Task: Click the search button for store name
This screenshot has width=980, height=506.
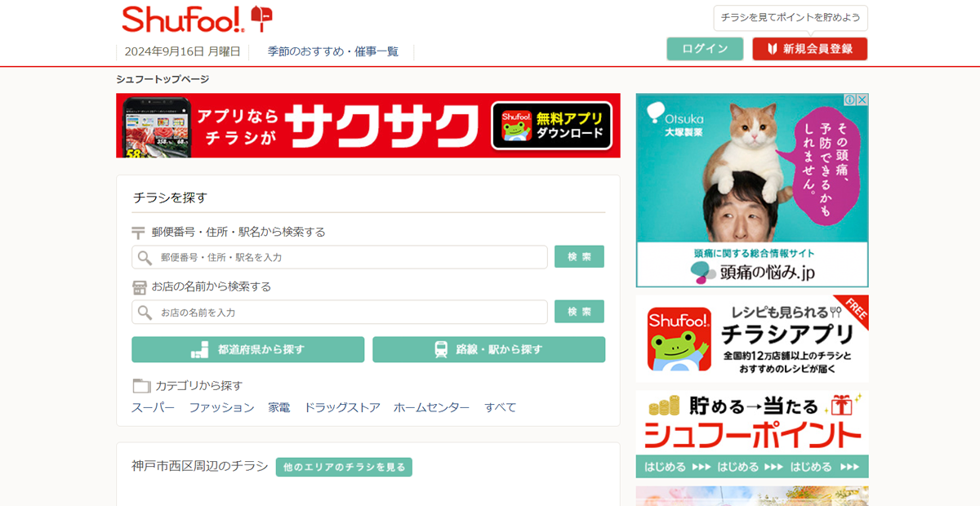Action: [x=579, y=311]
